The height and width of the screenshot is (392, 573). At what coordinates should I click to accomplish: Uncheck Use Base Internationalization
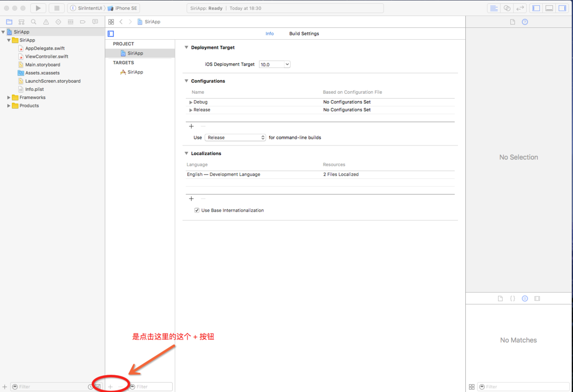click(197, 211)
